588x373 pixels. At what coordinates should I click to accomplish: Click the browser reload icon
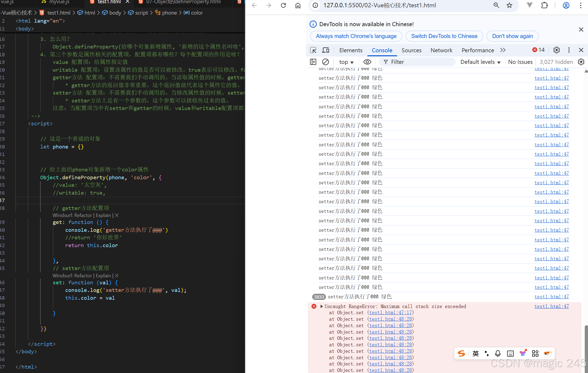tap(283, 5)
